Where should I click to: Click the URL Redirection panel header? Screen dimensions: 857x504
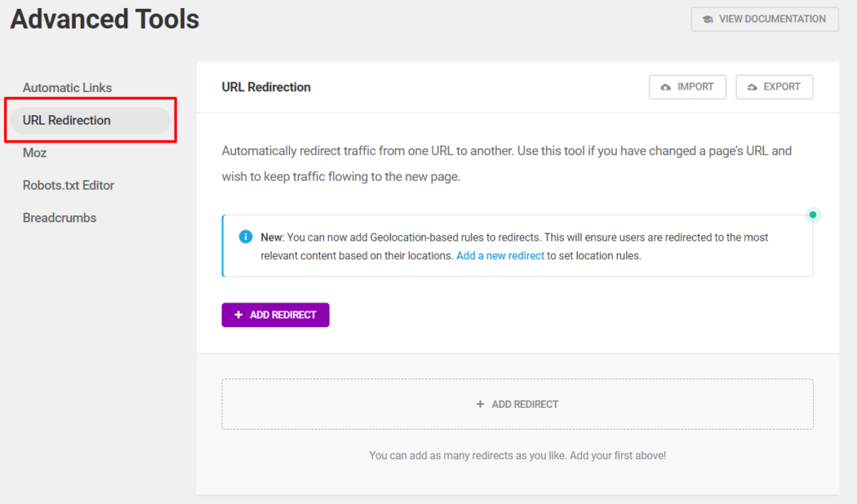pos(266,86)
